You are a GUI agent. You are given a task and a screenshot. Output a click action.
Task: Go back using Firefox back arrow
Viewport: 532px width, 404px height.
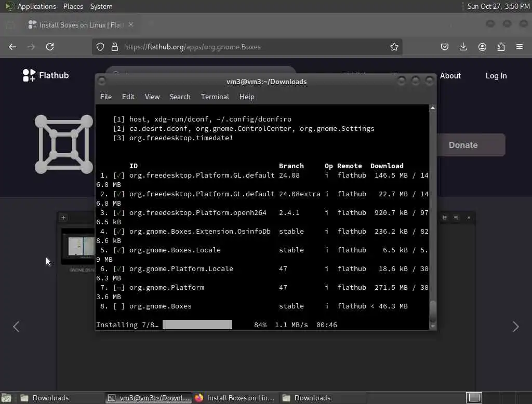point(12,47)
